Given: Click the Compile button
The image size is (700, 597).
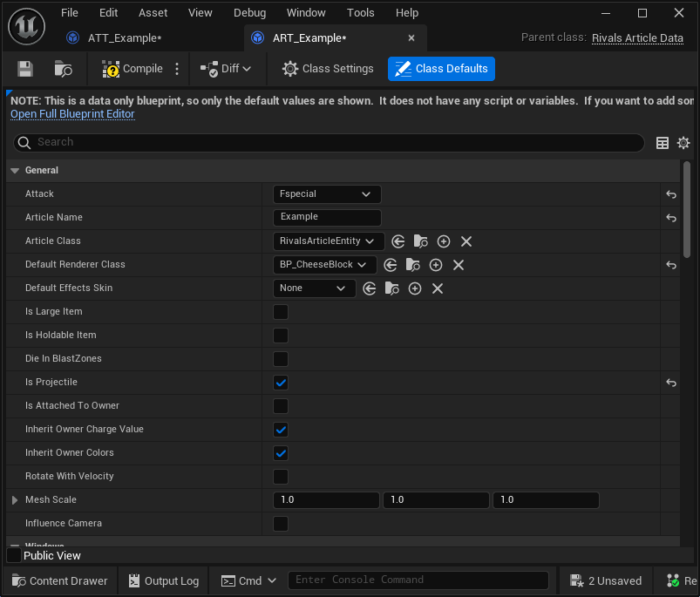Looking at the screenshot, I should tap(133, 69).
